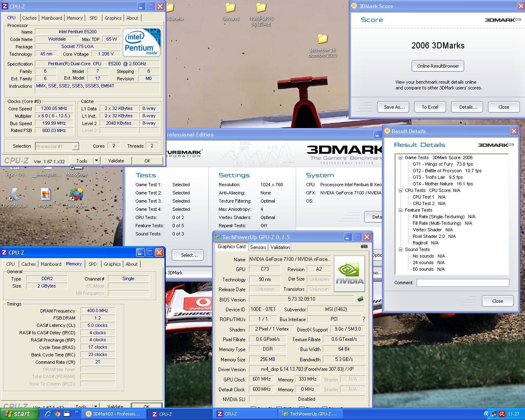This screenshot has height=420, width=525.
Task: Launch the EPSON Scan shortcut
Action: 15,199
